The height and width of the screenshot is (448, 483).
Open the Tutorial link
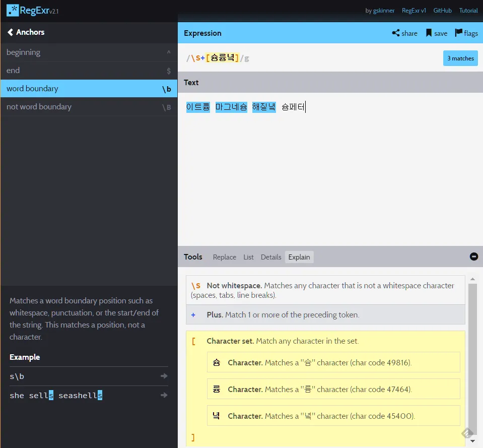pos(468,11)
